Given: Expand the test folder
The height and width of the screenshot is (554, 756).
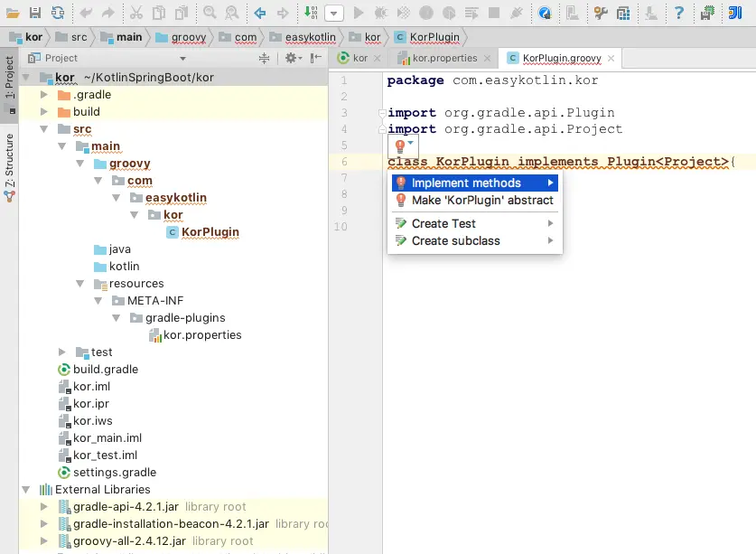Looking at the screenshot, I should (61, 352).
